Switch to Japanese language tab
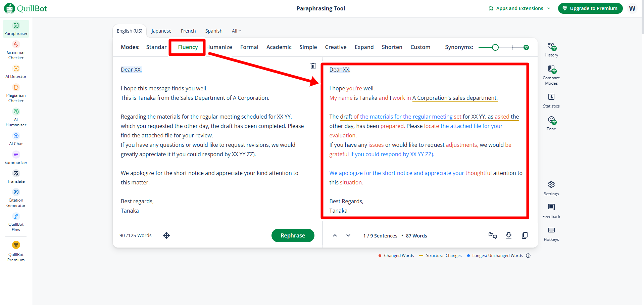 tap(161, 31)
